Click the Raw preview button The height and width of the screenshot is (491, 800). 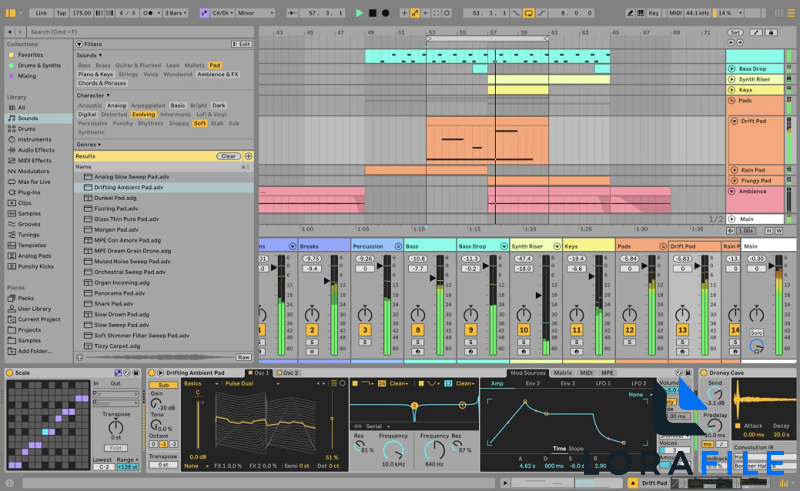(x=243, y=357)
